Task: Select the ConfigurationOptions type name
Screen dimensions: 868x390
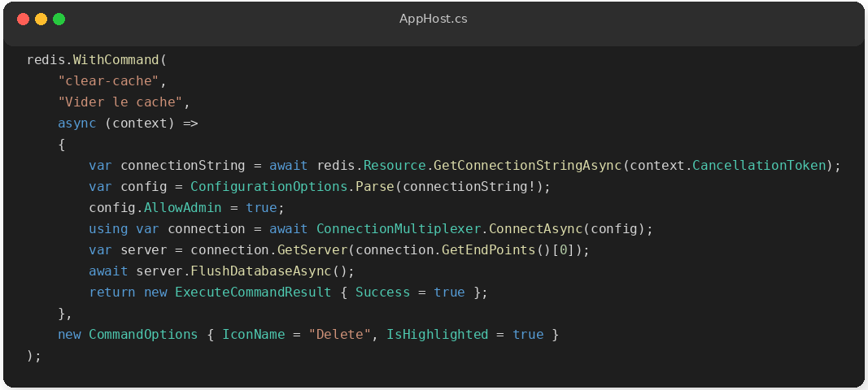Action: [269, 186]
